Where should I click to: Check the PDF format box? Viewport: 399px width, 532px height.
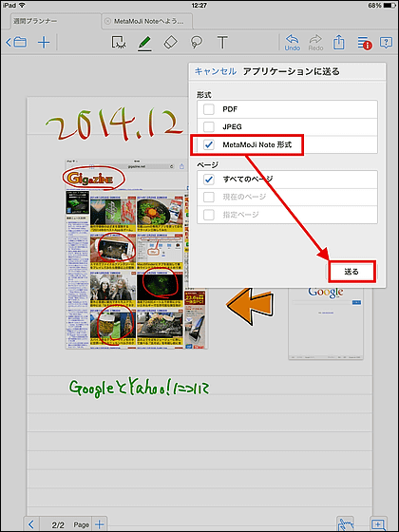pyautogui.click(x=209, y=109)
